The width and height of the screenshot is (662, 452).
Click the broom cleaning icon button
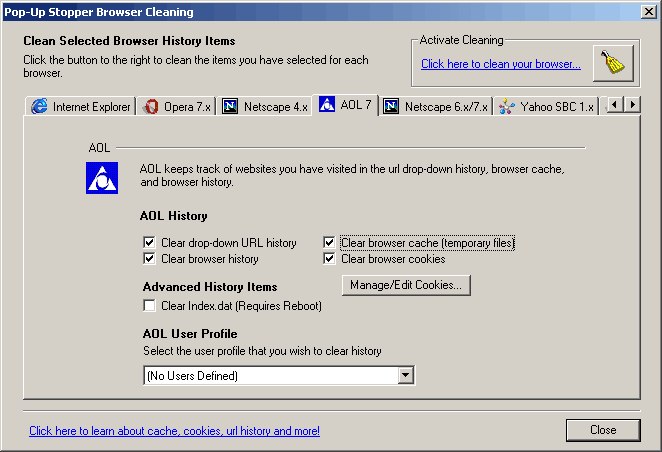pyautogui.click(x=613, y=63)
